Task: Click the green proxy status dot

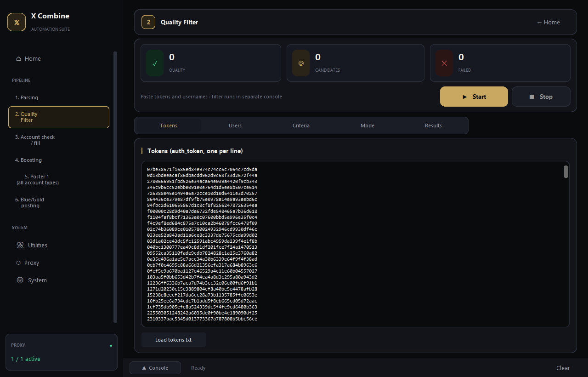Action: point(111,346)
